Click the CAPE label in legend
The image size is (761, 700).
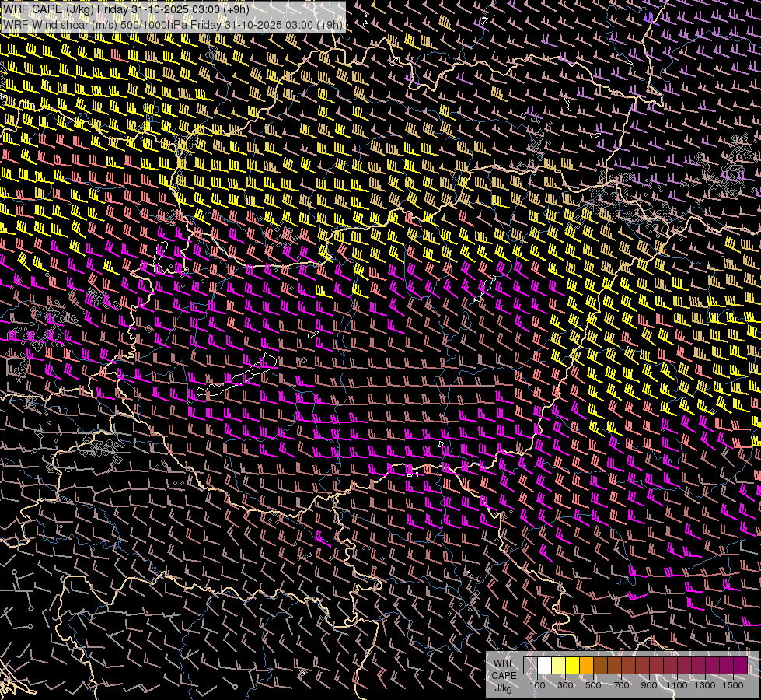[x=504, y=676]
